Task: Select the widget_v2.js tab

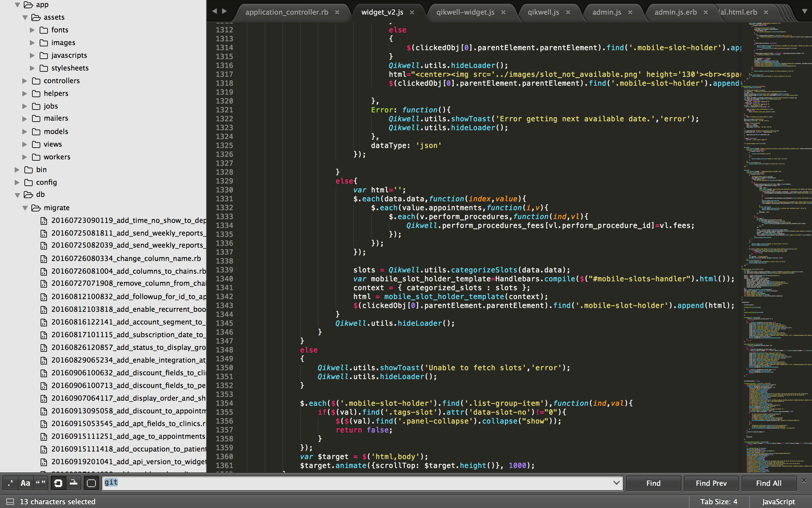Action: [382, 12]
